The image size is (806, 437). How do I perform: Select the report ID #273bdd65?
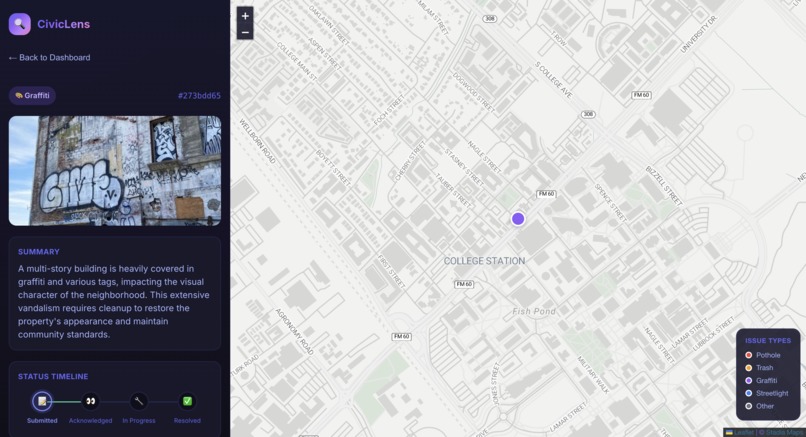tap(199, 96)
